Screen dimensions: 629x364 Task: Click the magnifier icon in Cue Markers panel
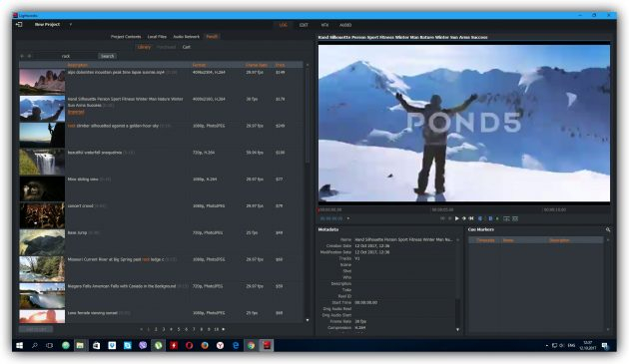pos(608,229)
